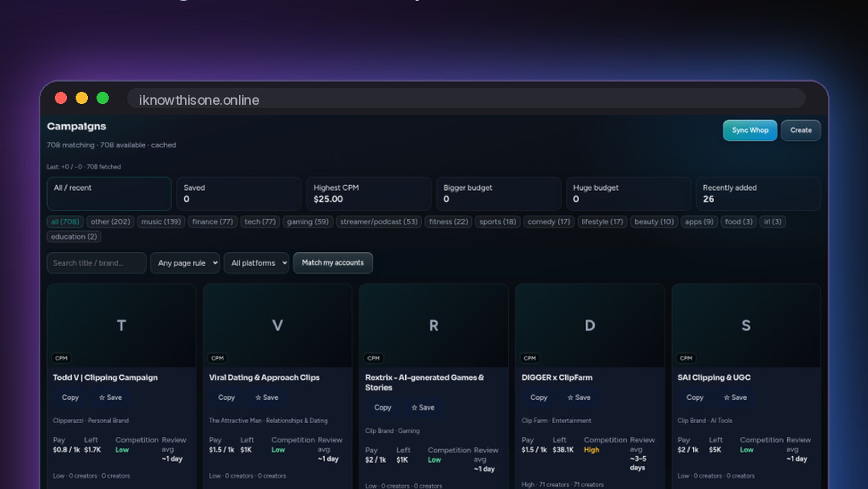This screenshot has height=489, width=868.
Task: Filter by fitness (22) chip
Action: coord(449,222)
